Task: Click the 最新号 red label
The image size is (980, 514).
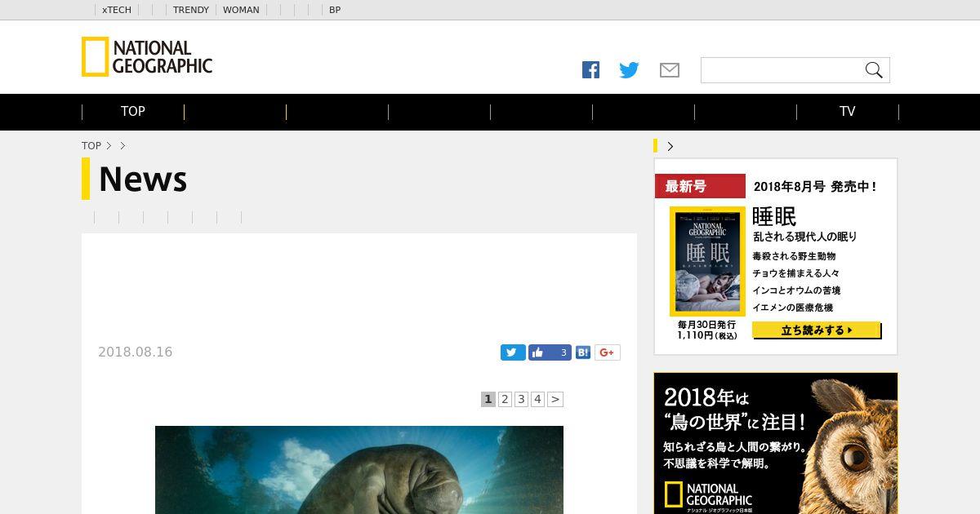Action: point(700,186)
